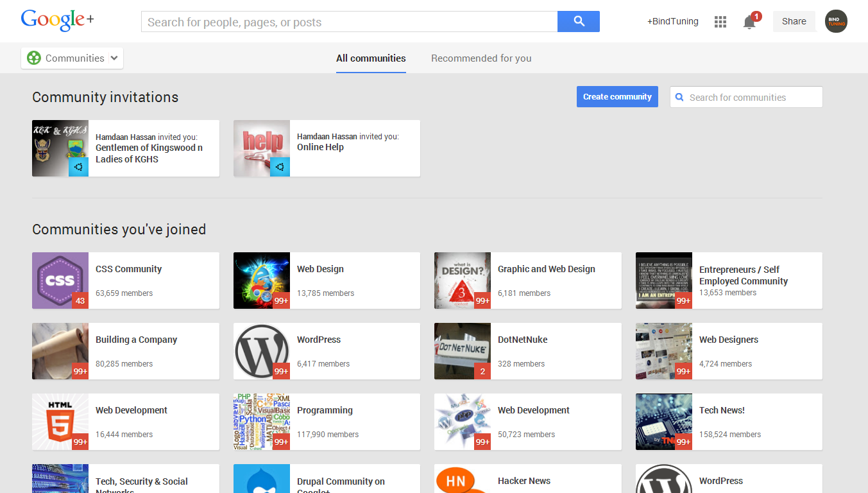Click the Google+ logo

(x=58, y=21)
